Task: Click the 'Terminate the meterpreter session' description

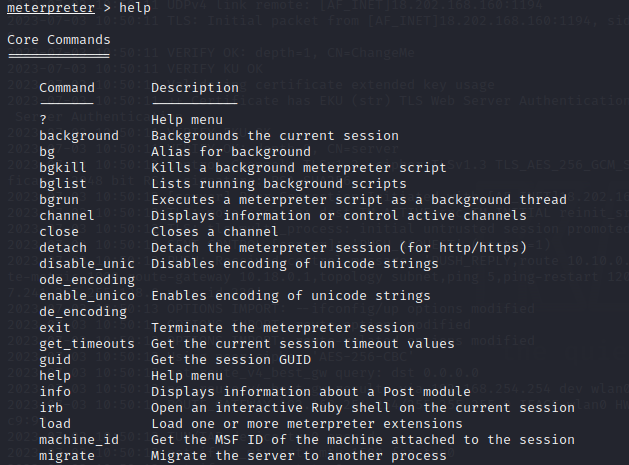Action: point(283,328)
